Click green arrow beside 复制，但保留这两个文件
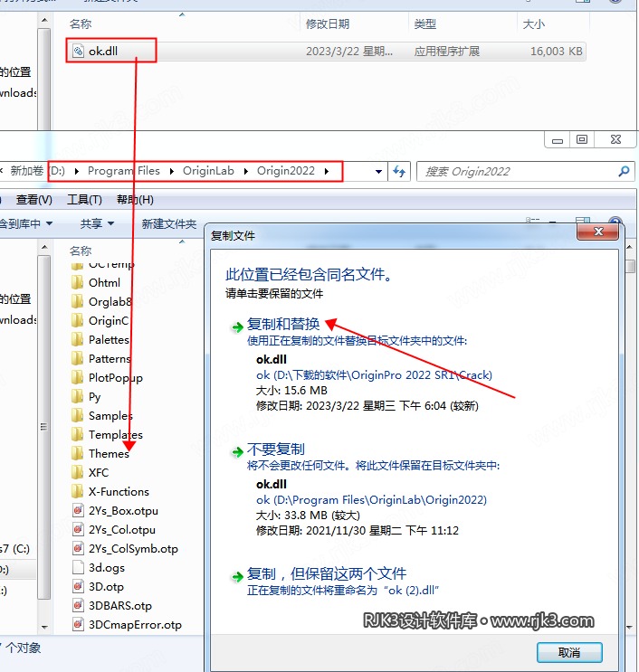 tap(237, 577)
